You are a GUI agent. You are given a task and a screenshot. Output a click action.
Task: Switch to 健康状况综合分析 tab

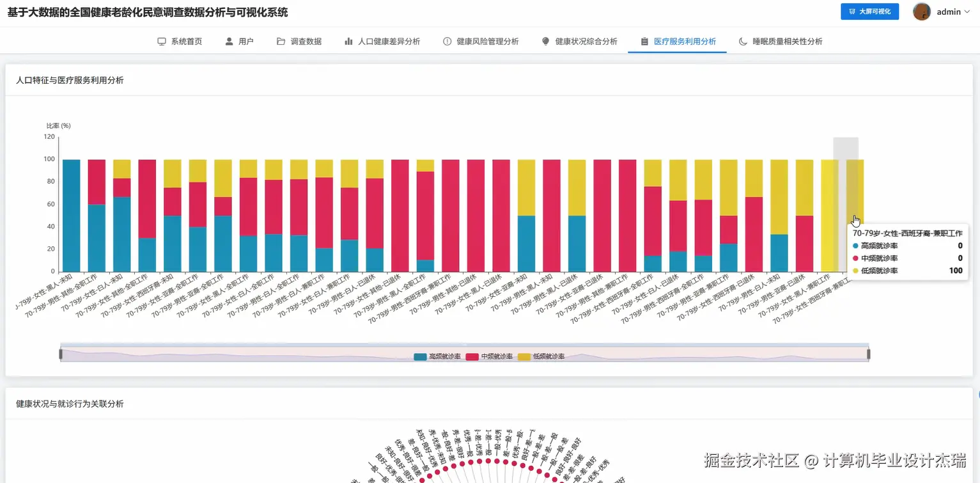pyautogui.click(x=579, y=42)
